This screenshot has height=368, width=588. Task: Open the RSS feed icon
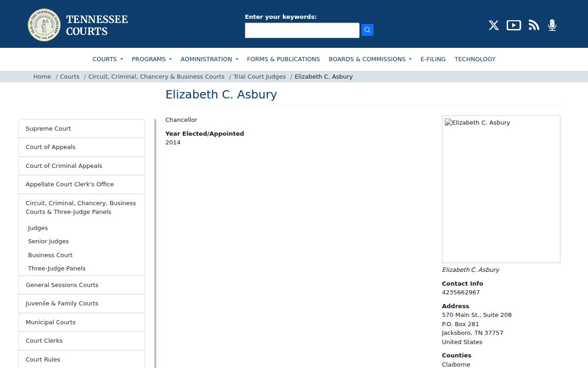tap(534, 25)
